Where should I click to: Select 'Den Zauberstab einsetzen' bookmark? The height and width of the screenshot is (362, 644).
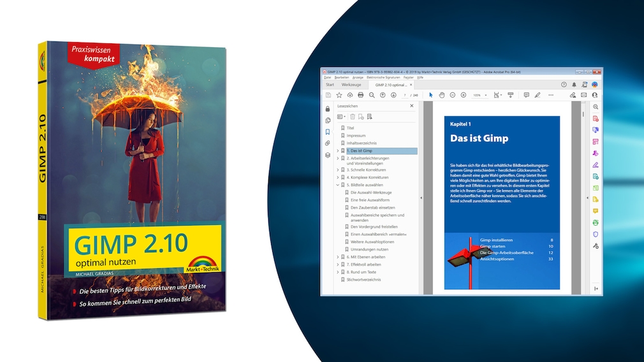tap(372, 208)
